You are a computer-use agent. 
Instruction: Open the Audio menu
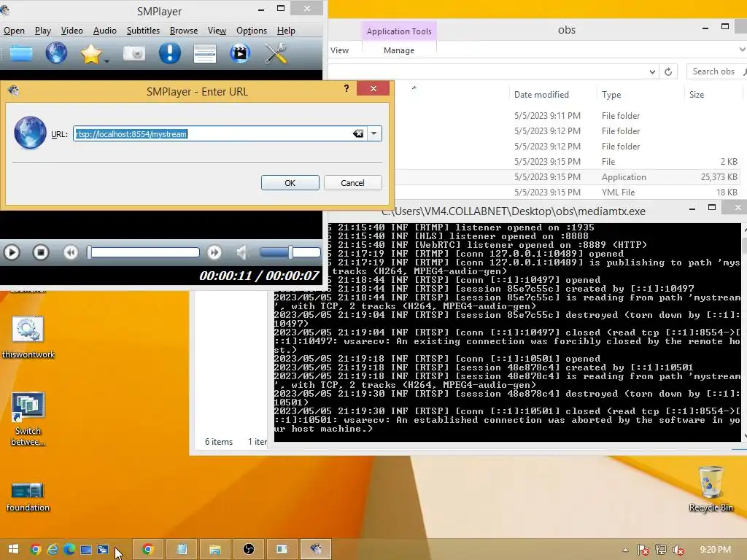coord(105,31)
